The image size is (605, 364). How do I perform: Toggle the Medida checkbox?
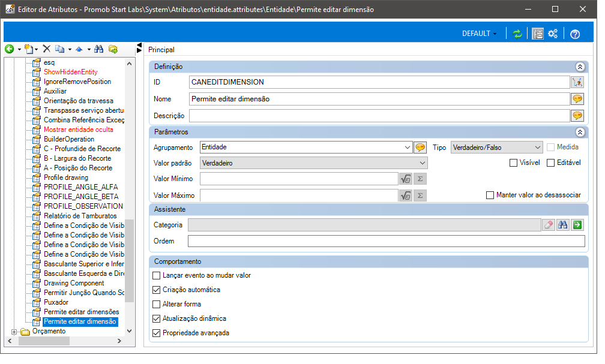[x=550, y=148]
